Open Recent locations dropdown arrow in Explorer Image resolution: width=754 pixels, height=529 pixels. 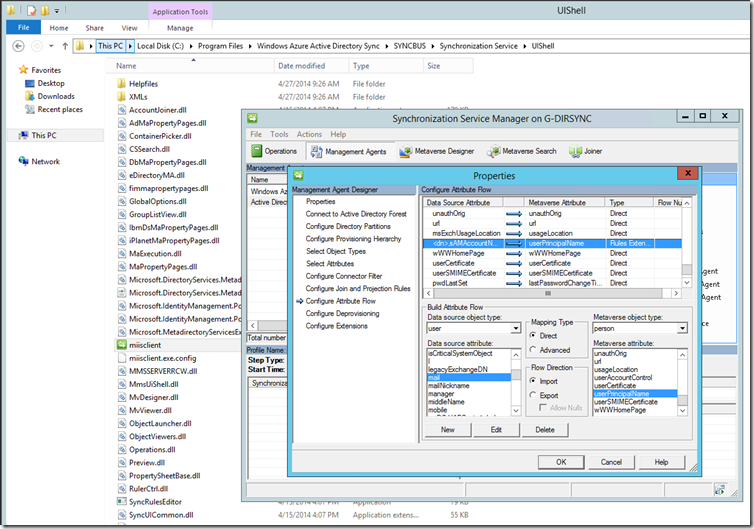point(51,46)
